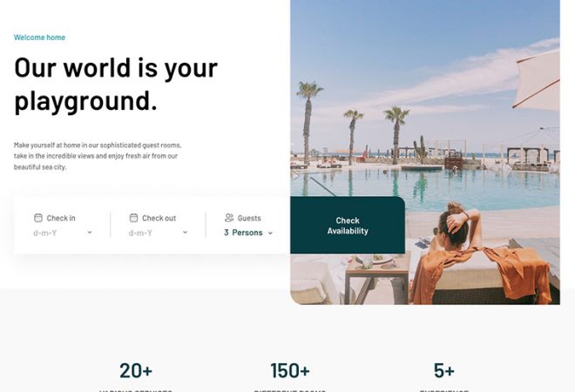
Task: Click the Check in calendar icon
Action: tap(38, 218)
